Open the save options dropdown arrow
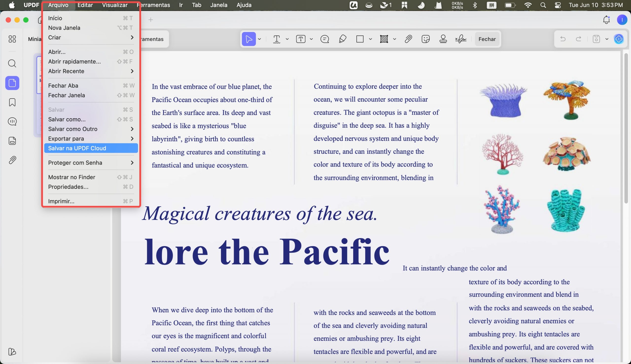Screen dimensions: 631x364 [607, 39]
